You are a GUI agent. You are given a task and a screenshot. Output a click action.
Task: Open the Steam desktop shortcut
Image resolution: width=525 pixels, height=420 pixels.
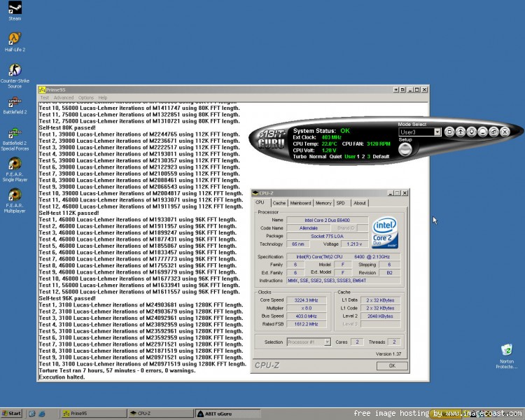pyautogui.click(x=15, y=10)
